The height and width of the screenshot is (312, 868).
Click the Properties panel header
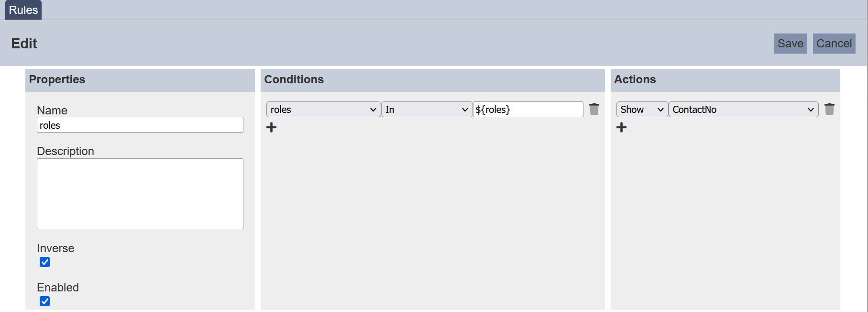tap(57, 79)
